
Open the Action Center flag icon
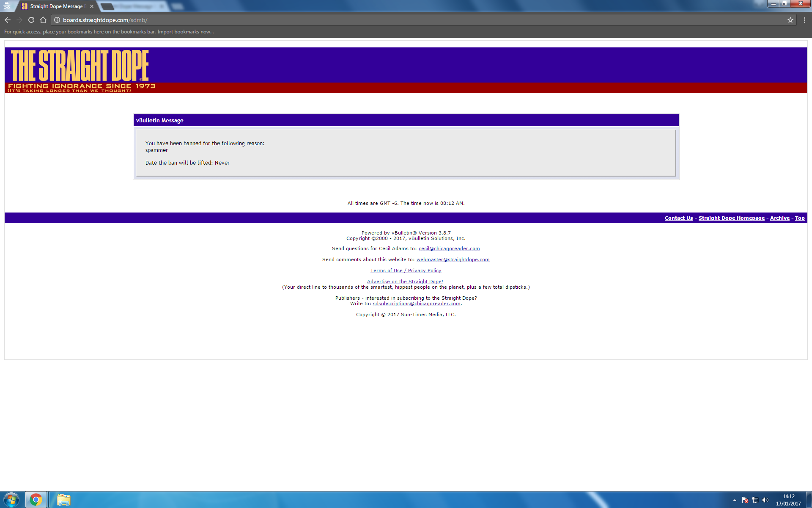745,500
